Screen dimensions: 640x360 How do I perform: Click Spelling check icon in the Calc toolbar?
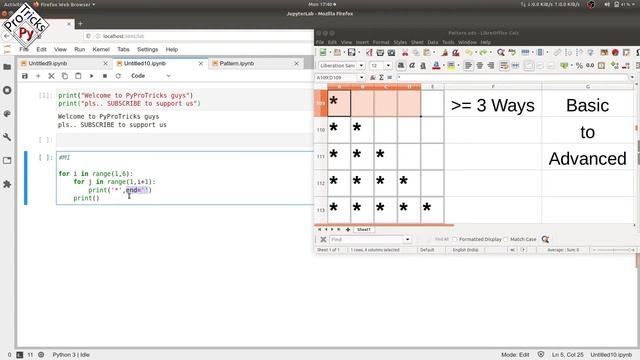coord(512,52)
